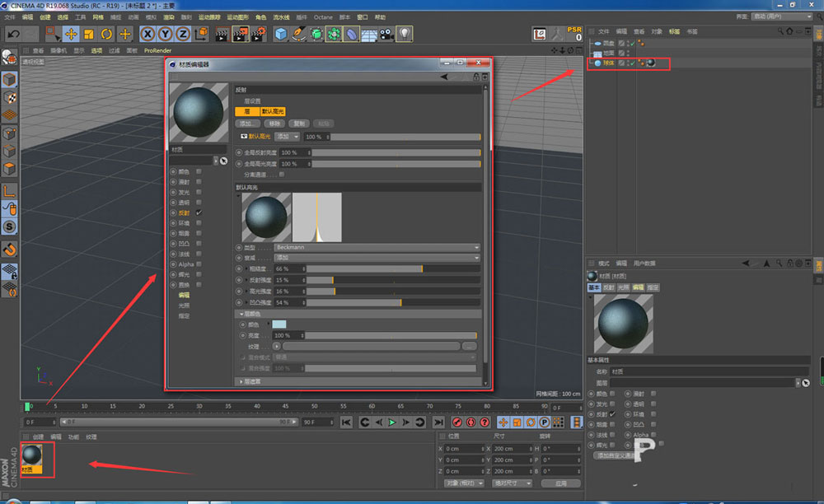Screen dimensions: 824x504
Task: Select the cube primitive icon in the top toolbar
Action: [x=279, y=34]
